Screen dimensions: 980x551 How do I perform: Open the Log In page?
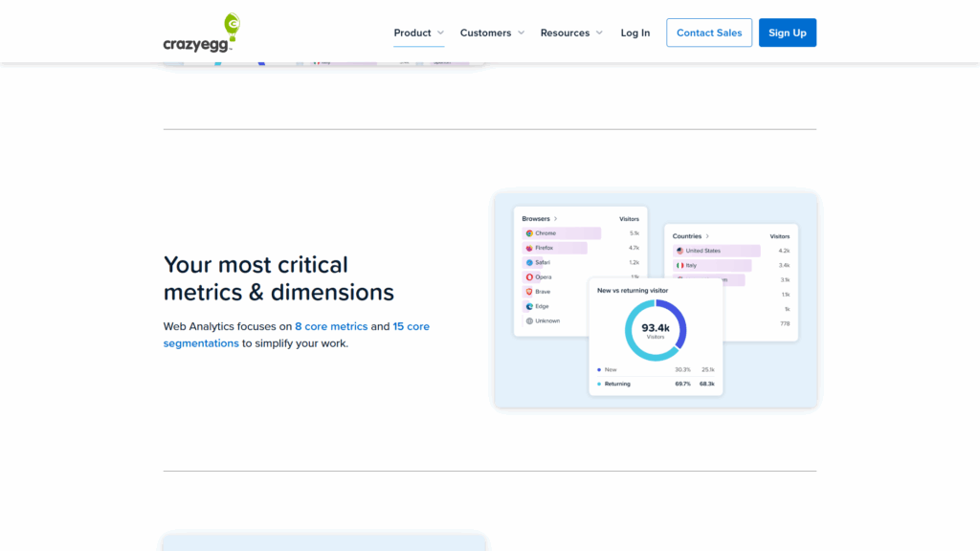click(635, 33)
